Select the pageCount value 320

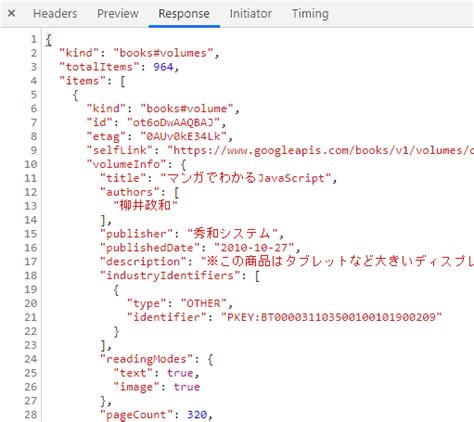coord(197,415)
